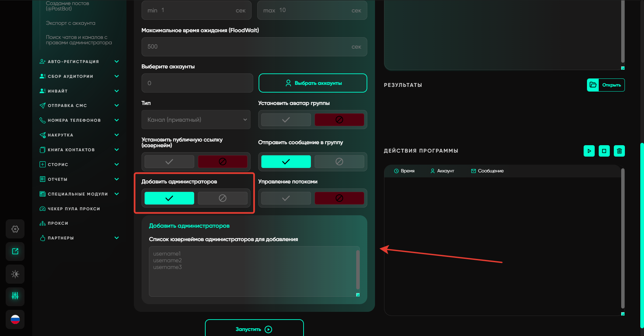Enable the set group avatar checkmark
644x336 pixels.
click(286, 120)
